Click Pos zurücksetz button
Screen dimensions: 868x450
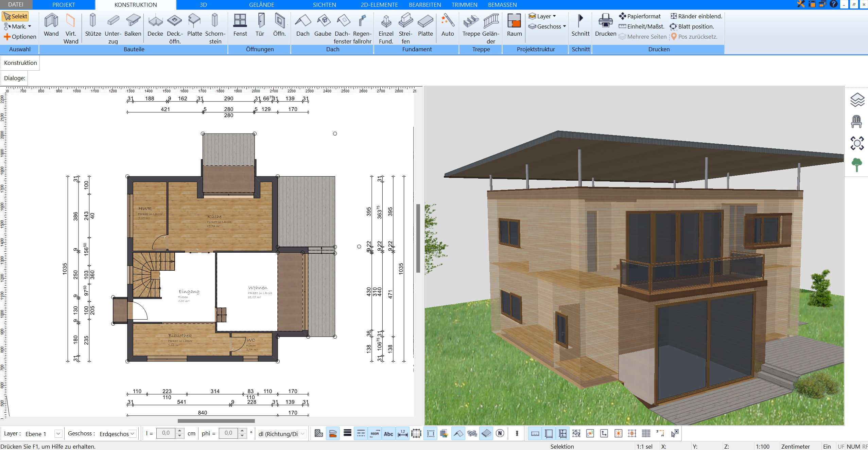[695, 37]
